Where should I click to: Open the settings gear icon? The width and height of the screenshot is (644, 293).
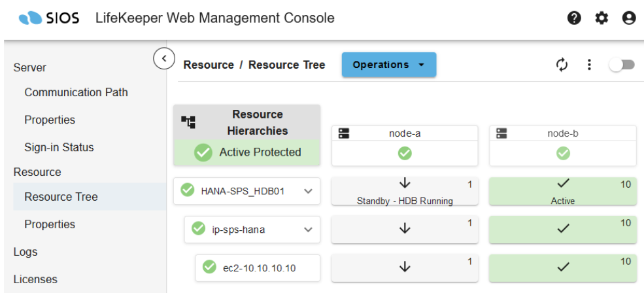pos(602,19)
